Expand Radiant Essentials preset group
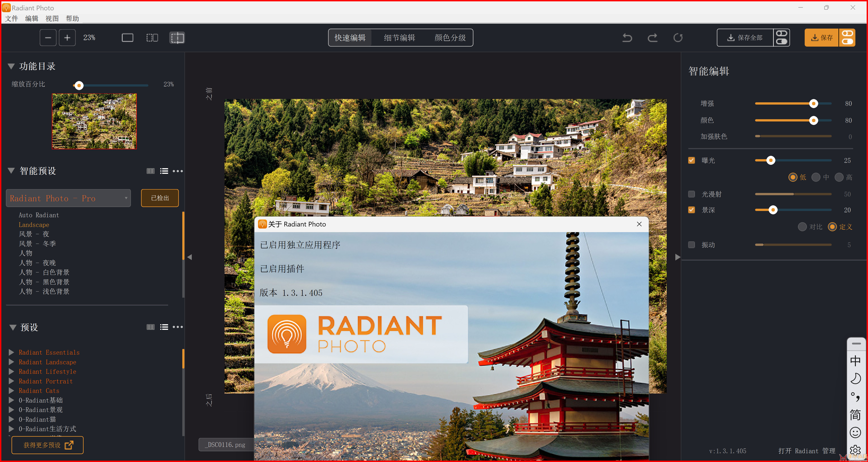868x462 pixels. click(11, 352)
